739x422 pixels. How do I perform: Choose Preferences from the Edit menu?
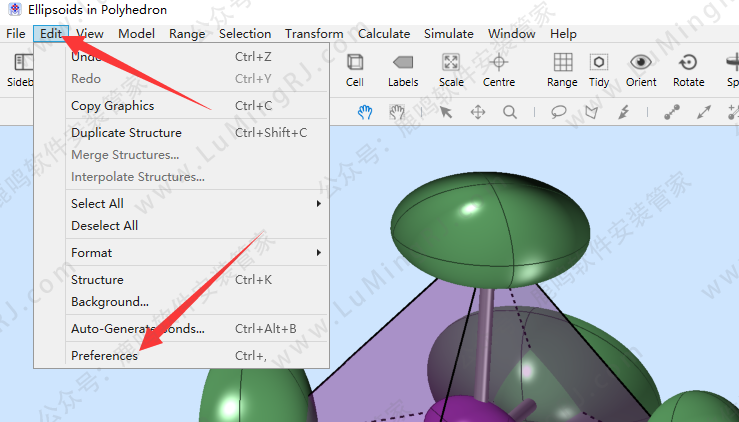[x=105, y=355]
